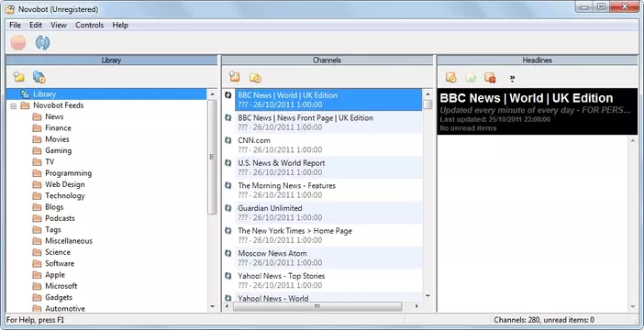Select the Software folder
Image resolution: width=644 pixels, height=330 pixels.
pyautogui.click(x=60, y=263)
